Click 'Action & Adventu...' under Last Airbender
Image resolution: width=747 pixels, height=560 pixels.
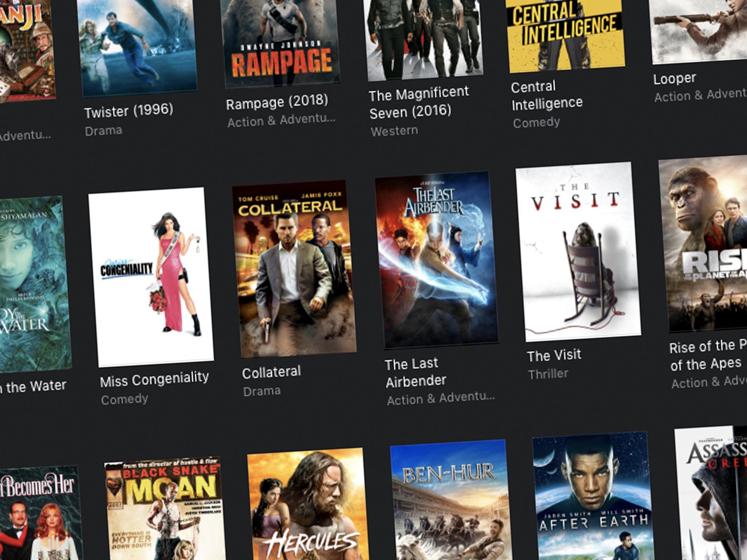pos(441,398)
